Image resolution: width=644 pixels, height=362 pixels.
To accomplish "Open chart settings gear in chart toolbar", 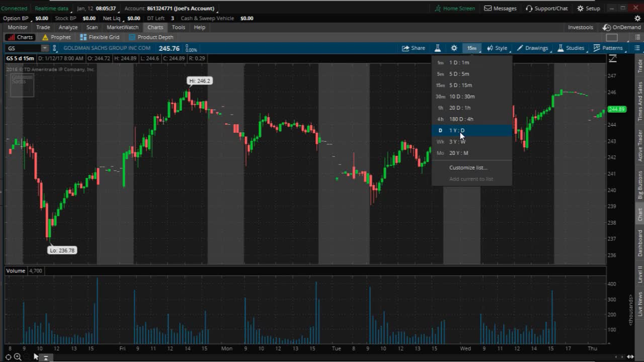I will pyautogui.click(x=454, y=48).
